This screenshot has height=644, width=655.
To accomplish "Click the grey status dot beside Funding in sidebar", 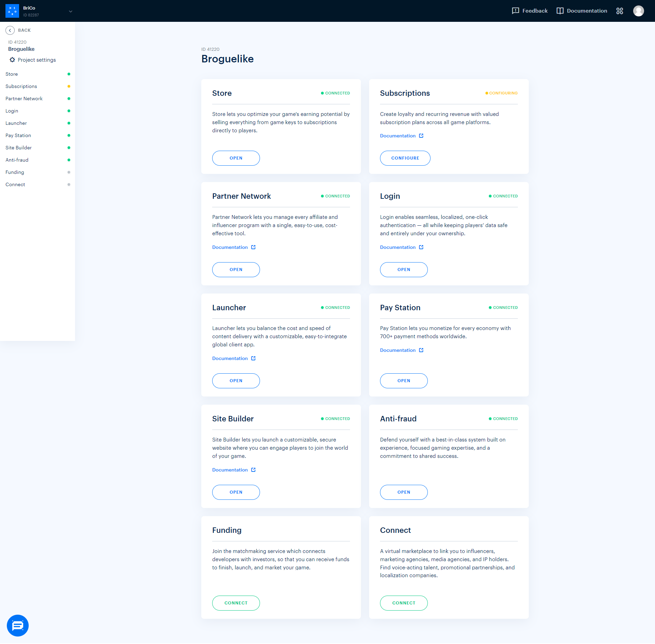I will [69, 172].
